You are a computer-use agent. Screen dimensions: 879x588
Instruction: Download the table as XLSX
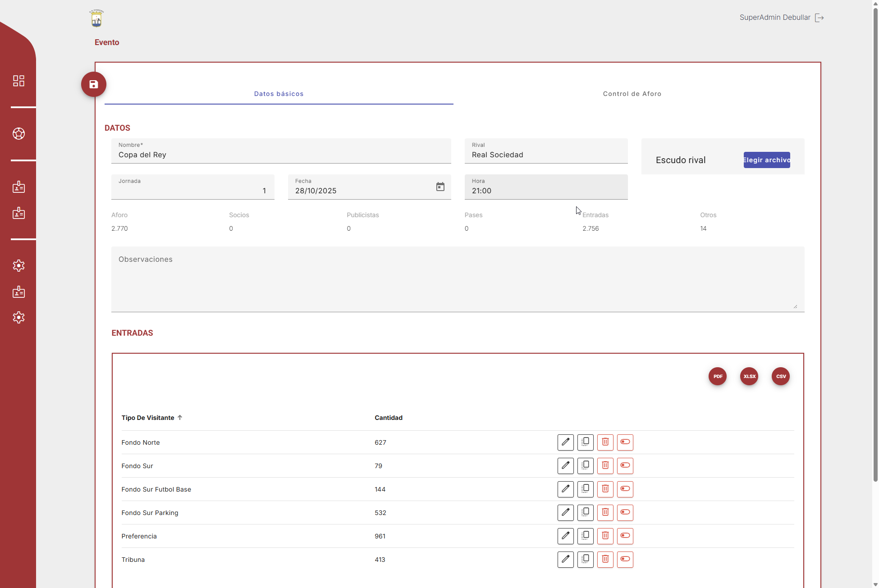749,376
